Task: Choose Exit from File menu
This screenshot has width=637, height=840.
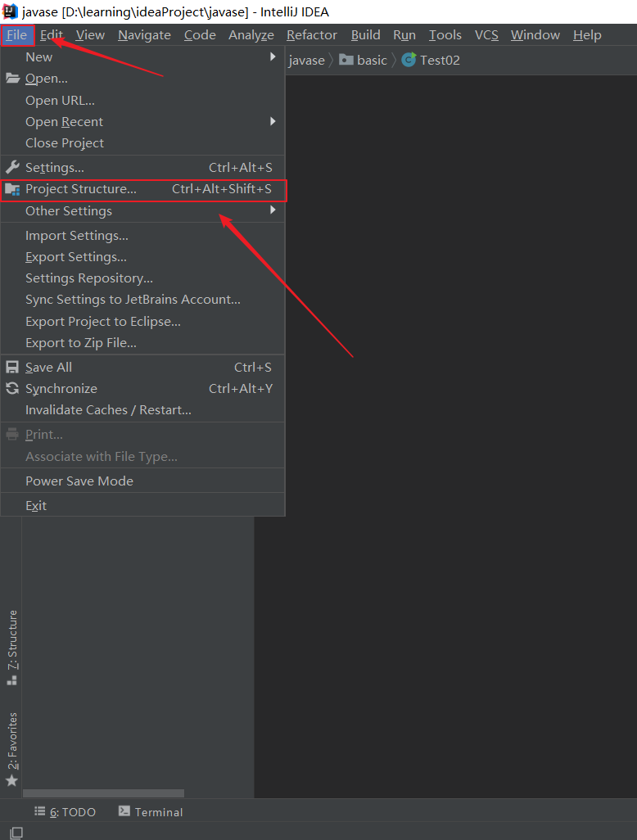Action: pos(36,506)
